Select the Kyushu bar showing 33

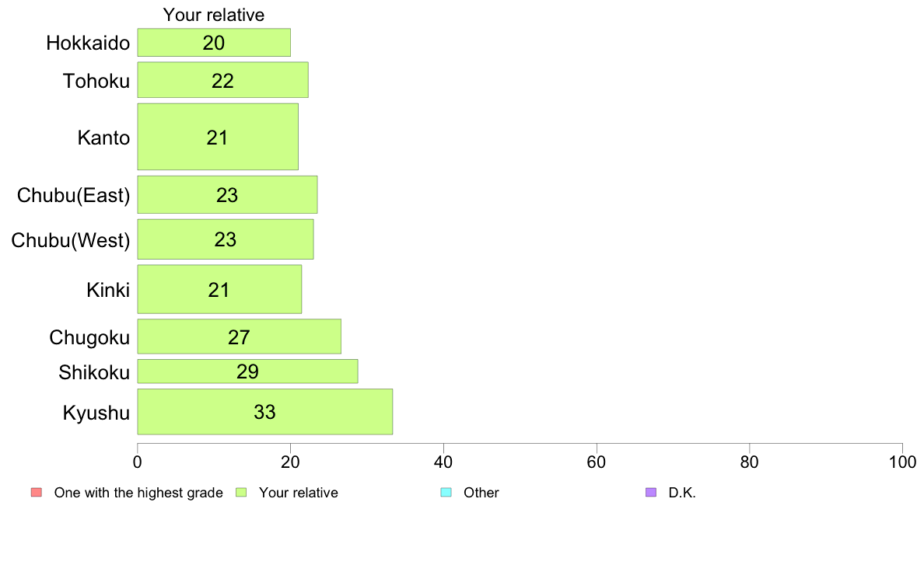click(x=264, y=412)
